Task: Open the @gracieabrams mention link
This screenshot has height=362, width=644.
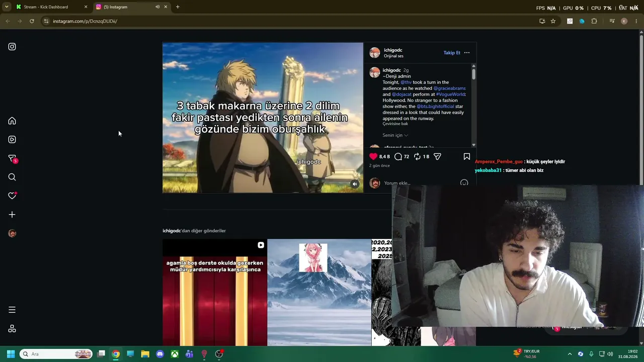Action: coord(449,88)
